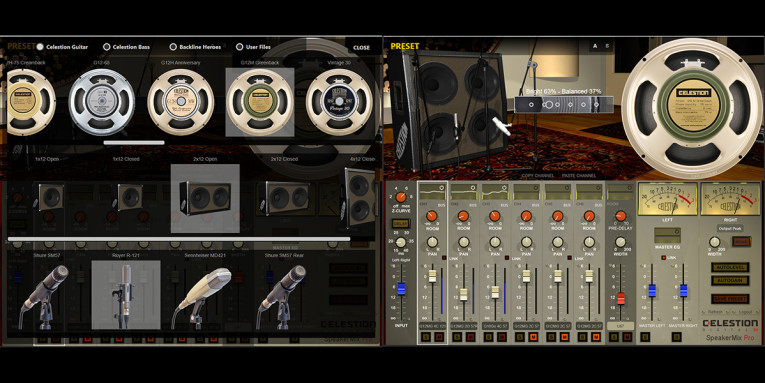The height and width of the screenshot is (383, 765).
Task: Click the speaker list horizontal scrollbar
Action: point(134,143)
